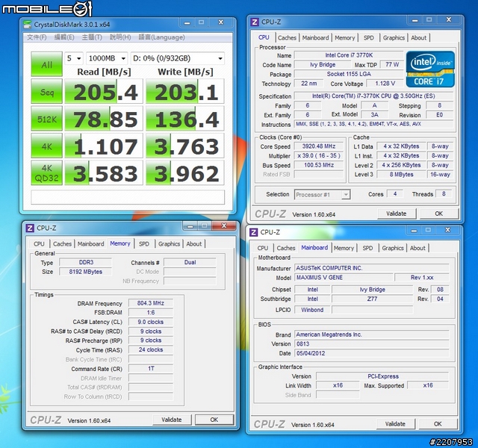Click the CPU-Z icon in the Mainboard window title bar
The width and height of the screenshot is (478, 448).
click(x=254, y=232)
